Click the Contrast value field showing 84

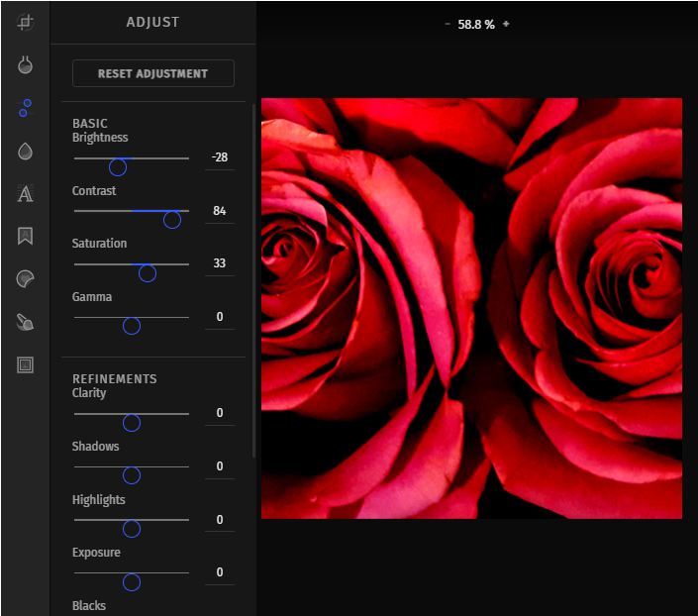220,211
